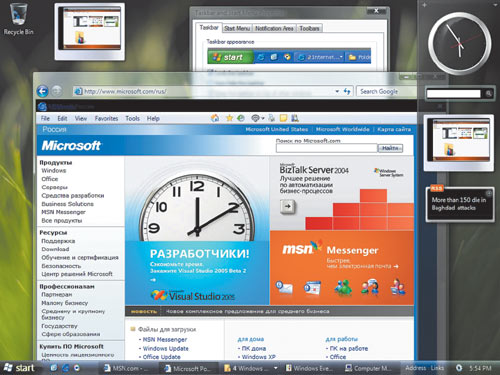
Task: Switch to Windows Eve... taskbar button
Action: click(x=309, y=368)
